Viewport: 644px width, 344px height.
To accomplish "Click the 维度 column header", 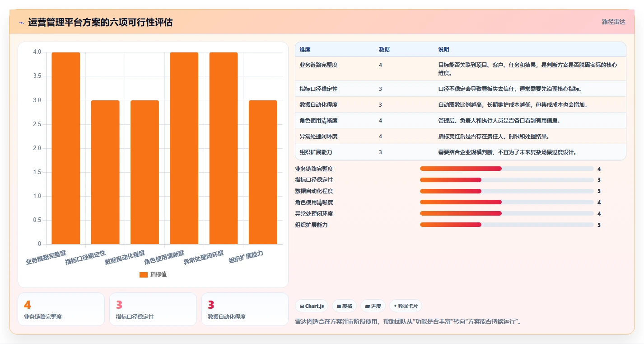I will pyautogui.click(x=305, y=50).
